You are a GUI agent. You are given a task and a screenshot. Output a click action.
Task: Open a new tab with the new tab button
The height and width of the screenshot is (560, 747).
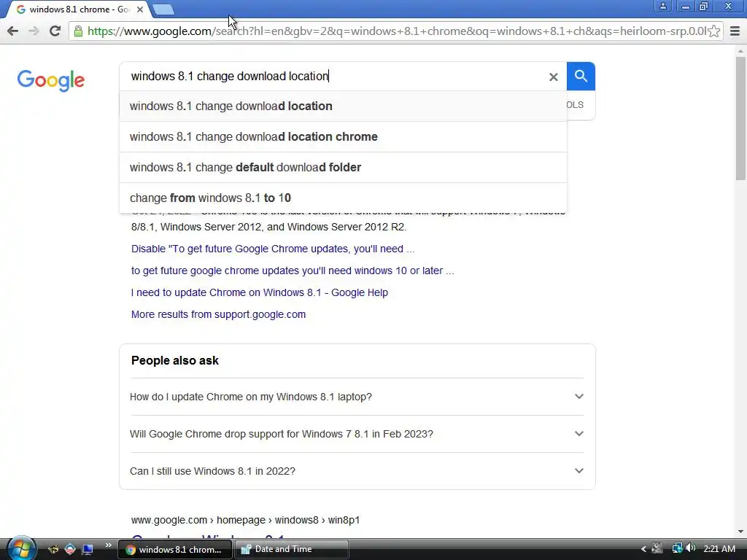tap(164, 9)
